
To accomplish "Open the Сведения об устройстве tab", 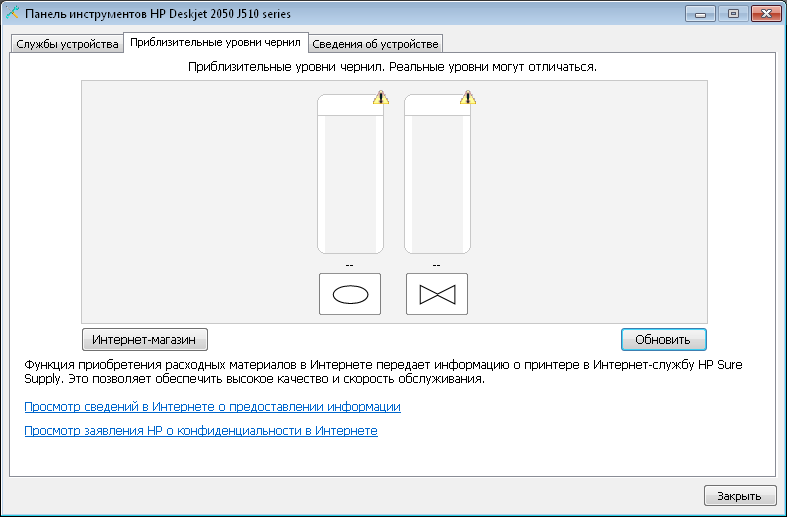I will click(375, 44).
